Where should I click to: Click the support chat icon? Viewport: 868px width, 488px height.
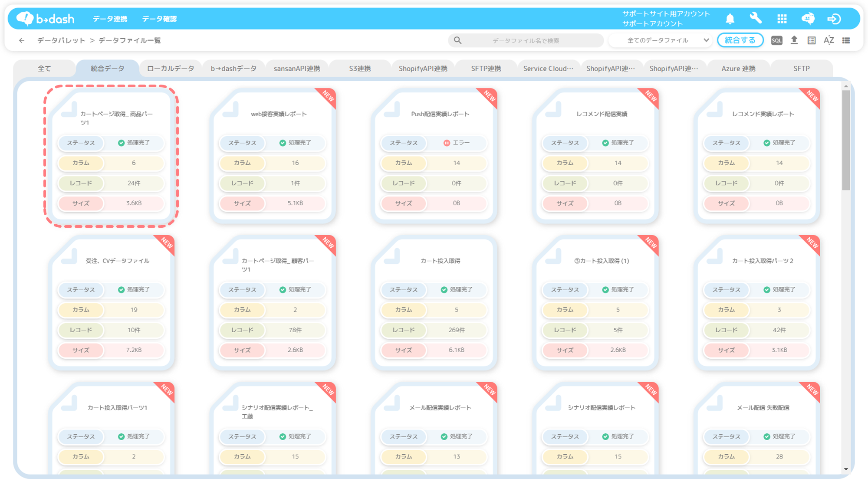[808, 19]
